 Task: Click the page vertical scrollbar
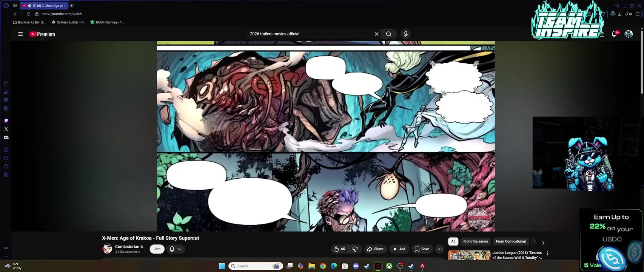(642, 62)
